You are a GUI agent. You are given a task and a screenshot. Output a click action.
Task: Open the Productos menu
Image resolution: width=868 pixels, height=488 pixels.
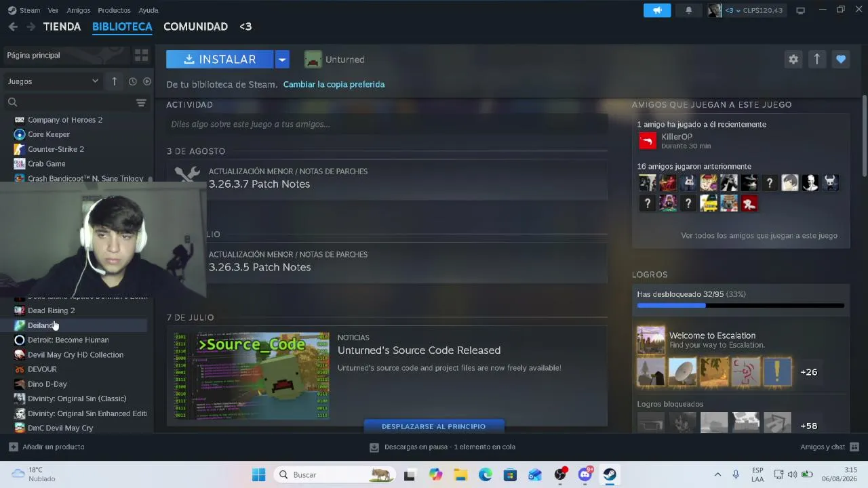(x=114, y=10)
